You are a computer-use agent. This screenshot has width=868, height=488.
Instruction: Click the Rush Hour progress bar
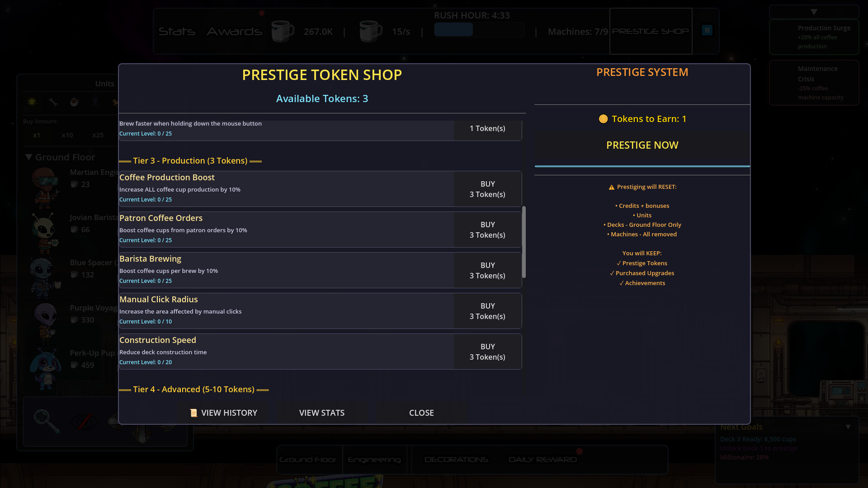[479, 30]
